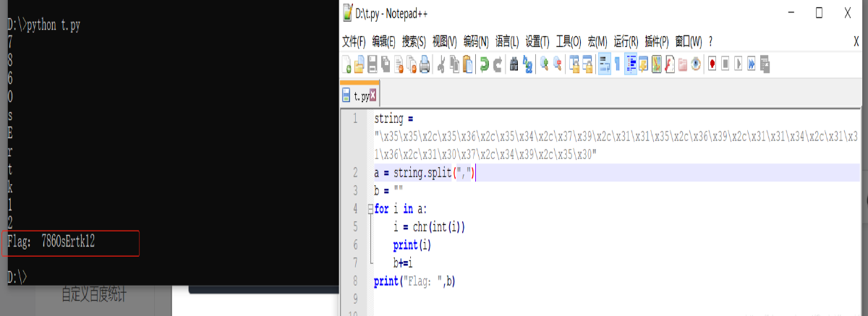The image size is (868, 316).
Task: Open Find with binoculars icon
Action: (x=514, y=64)
